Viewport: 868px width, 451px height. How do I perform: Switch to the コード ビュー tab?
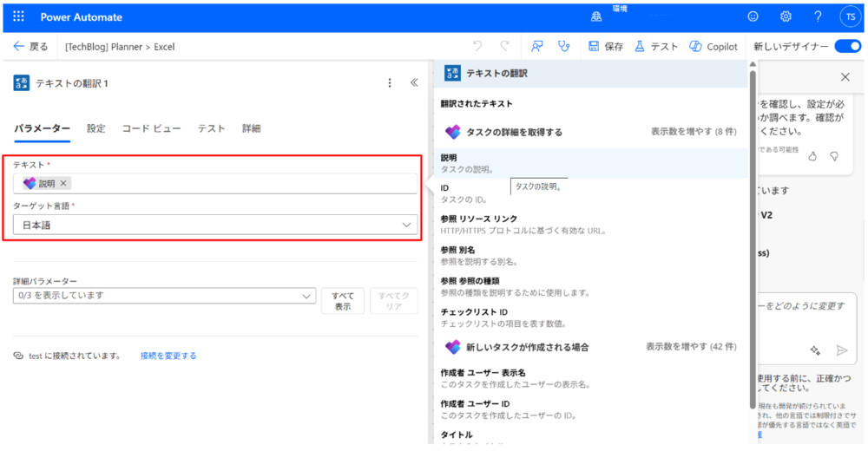tap(151, 128)
